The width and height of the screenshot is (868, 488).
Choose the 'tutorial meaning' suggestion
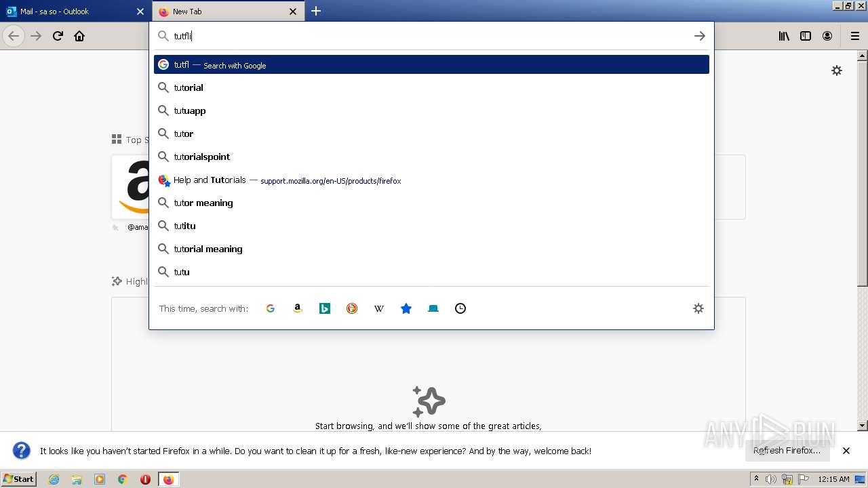[431, 249]
